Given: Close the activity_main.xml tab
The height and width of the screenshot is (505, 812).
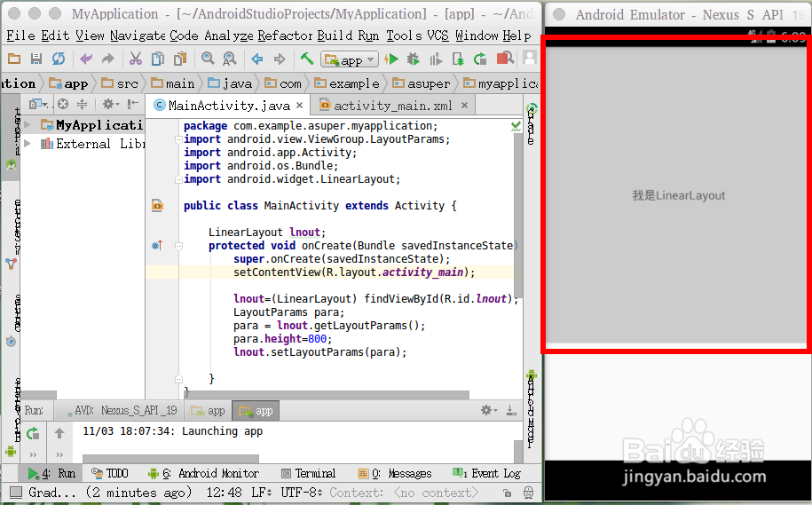Looking at the screenshot, I should (x=464, y=105).
